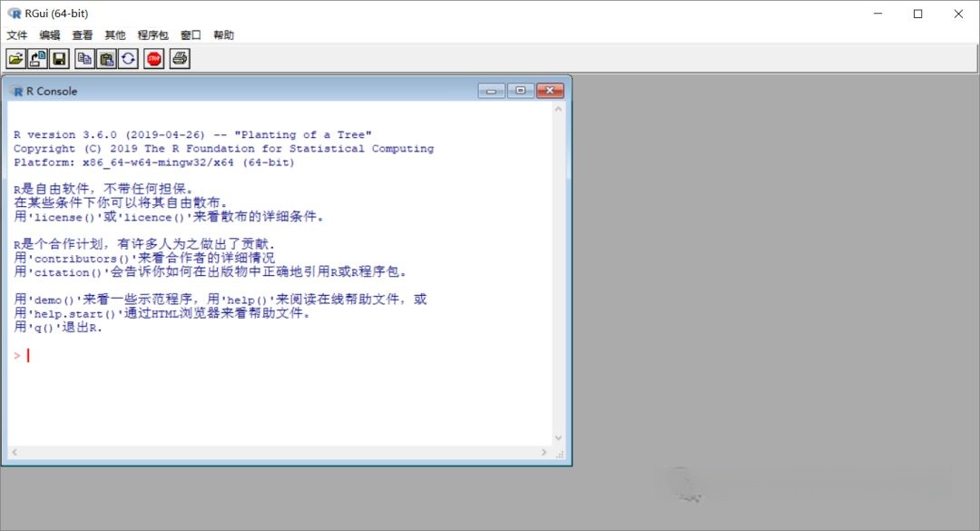Click the line mentioning 'citation()'
Viewport: 980px width, 531px height.
pyautogui.click(x=211, y=271)
